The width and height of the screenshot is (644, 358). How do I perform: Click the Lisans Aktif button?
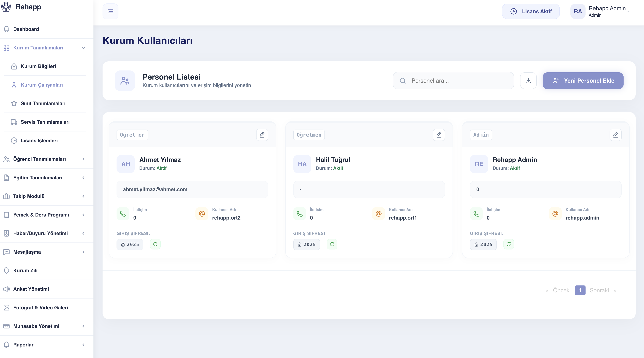pyautogui.click(x=531, y=11)
